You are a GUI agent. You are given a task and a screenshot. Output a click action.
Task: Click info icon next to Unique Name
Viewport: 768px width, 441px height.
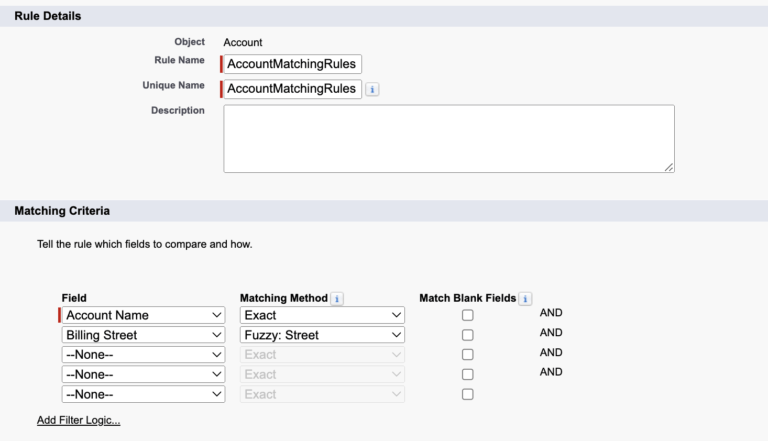click(372, 89)
